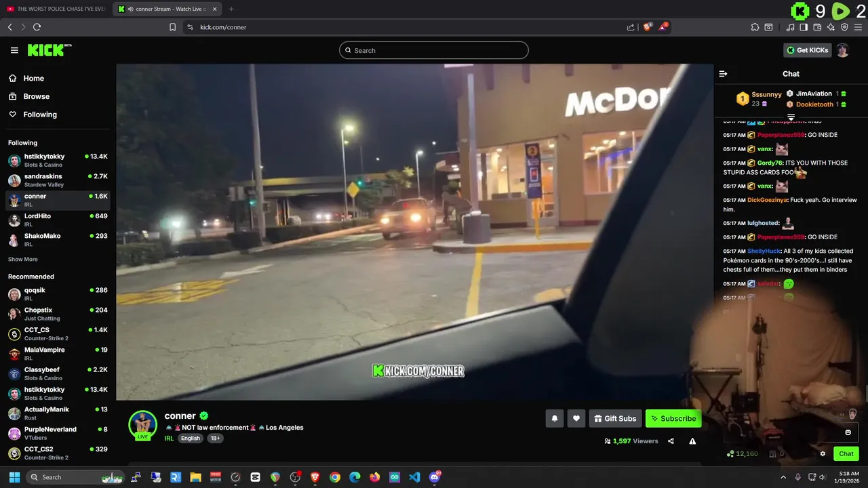The image size is (868, 488).
Task: Open Classybeef recommended channel
Action: click(x=58, y=373)
